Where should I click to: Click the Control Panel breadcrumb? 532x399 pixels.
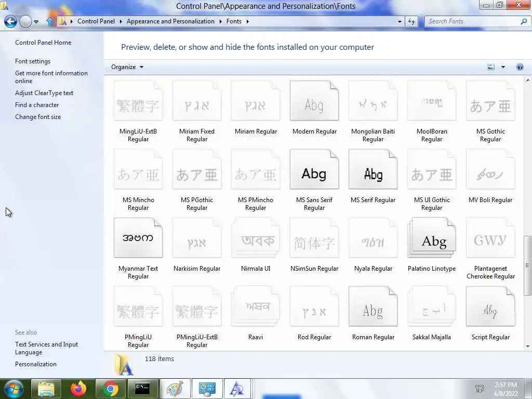96,21
